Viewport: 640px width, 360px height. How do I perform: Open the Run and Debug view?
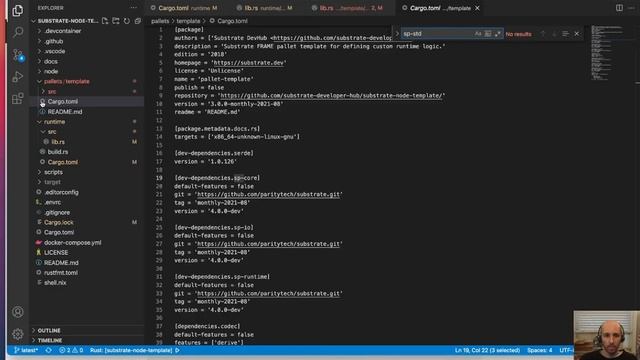18,76
